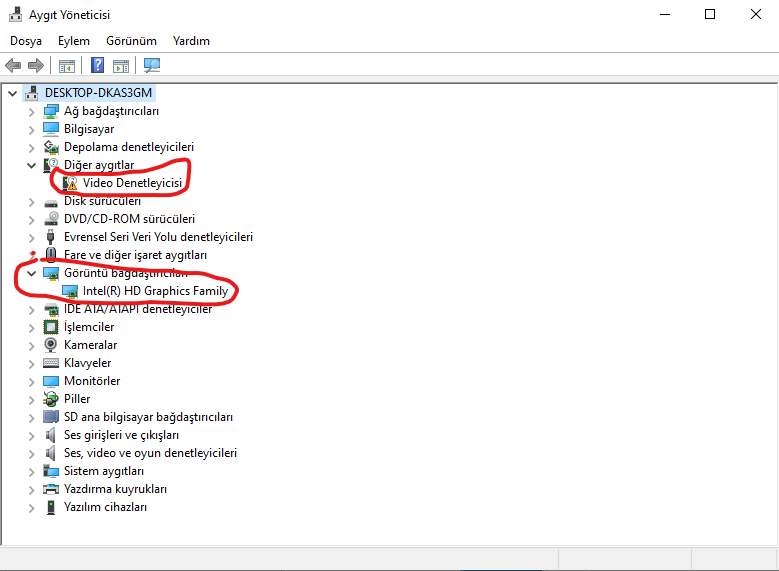Click the Depolama denetleyicileri icon

click(x=51, y=147)
